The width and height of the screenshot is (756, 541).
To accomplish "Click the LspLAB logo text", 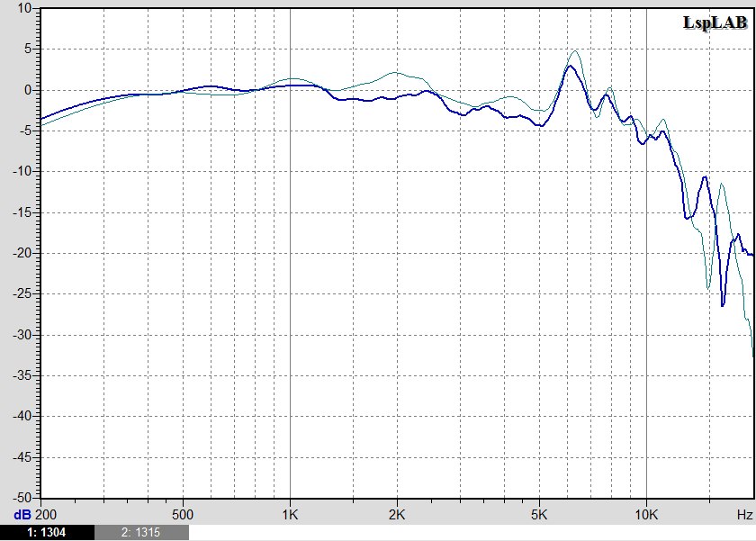I will pos(715,23).
